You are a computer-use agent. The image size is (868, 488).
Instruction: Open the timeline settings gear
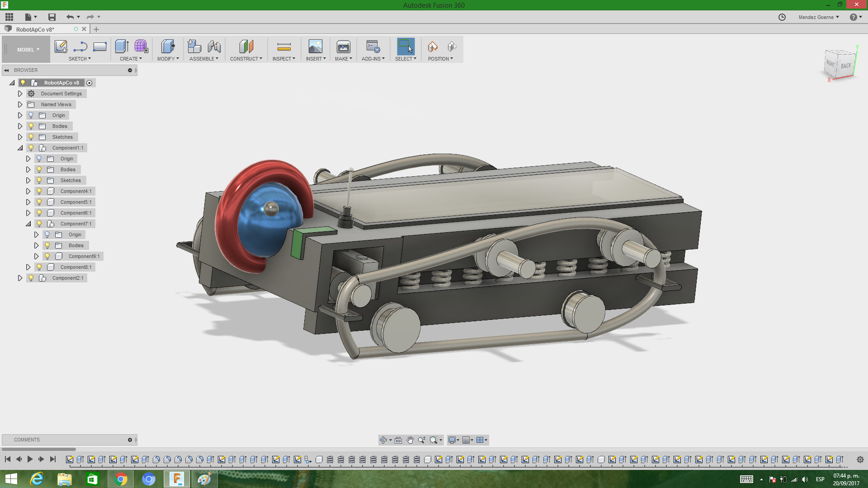[860, 460]
